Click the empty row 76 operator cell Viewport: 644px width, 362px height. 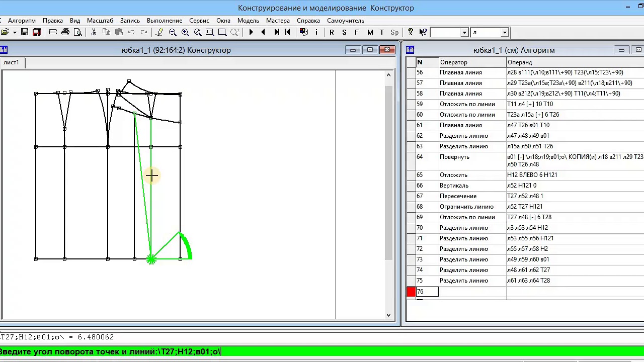[472, 292]
